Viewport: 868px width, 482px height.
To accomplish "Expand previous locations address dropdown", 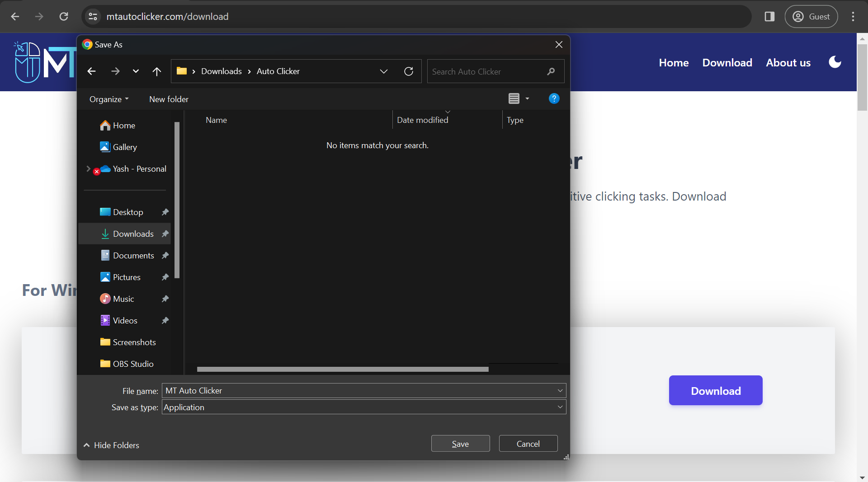I will tap(384, 71).
